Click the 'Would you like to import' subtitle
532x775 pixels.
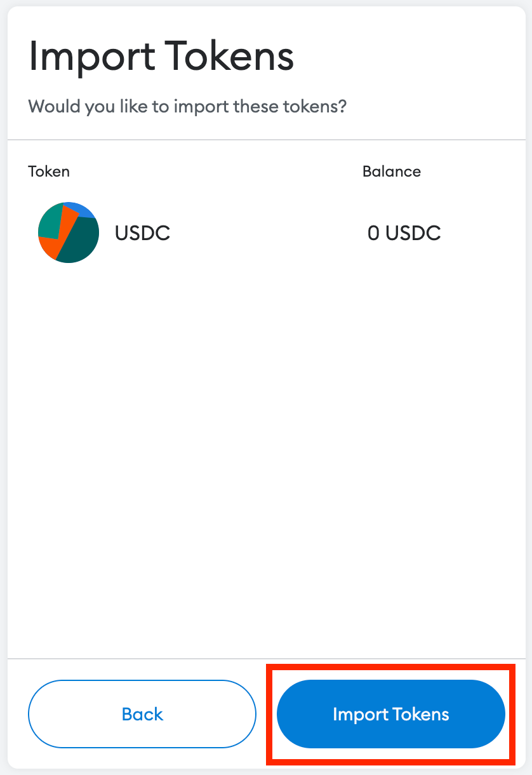point(187,105)
